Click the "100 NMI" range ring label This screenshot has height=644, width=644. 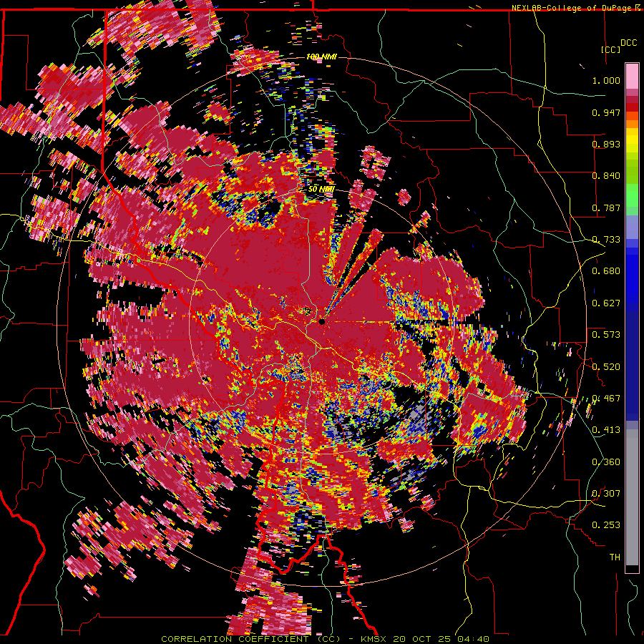pos(321,57)
